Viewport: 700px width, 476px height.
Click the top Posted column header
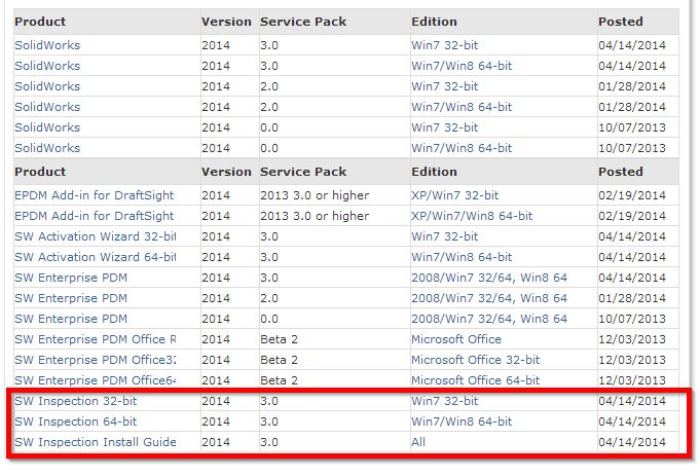620,21
